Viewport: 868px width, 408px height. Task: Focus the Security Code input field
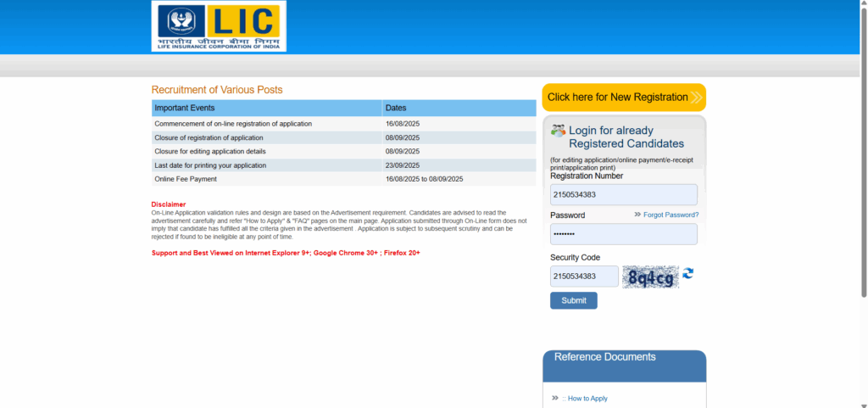pos(584,277)
